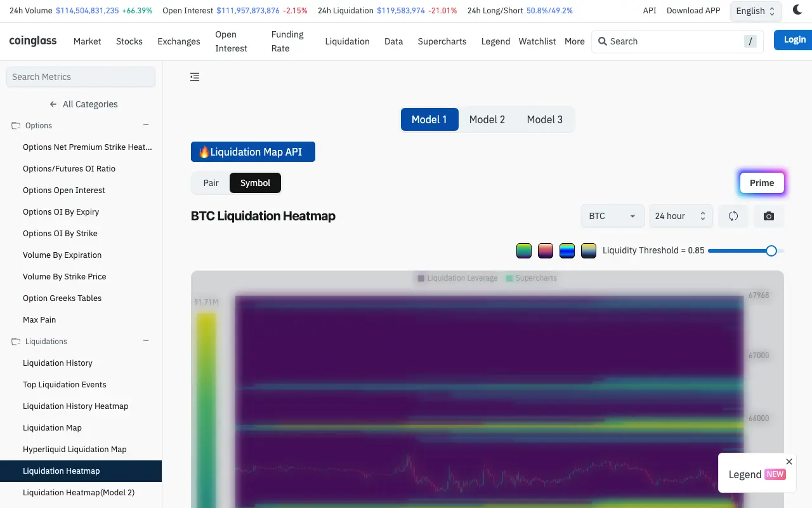Image resolution: width=812 pixels, height=508 pixels.
Task: Adjust the Liquidity Threshold slider handle
Action: click(x=771, y=251)
